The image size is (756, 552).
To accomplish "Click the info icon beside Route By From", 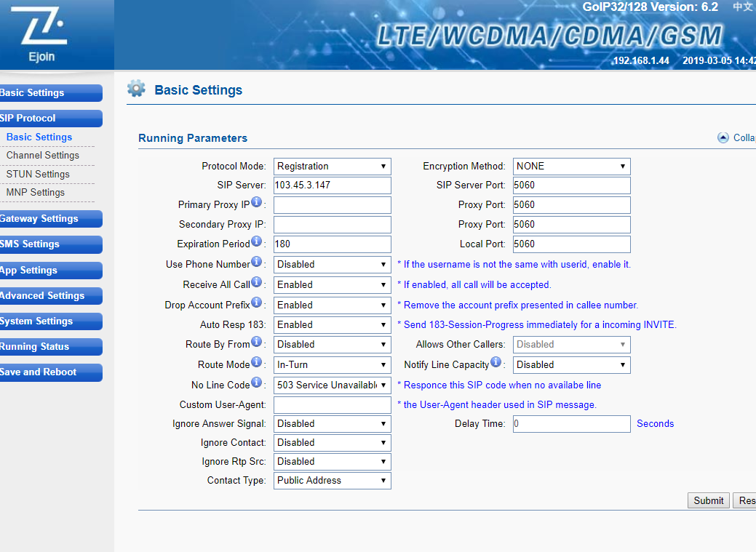I will click(257, 342).
